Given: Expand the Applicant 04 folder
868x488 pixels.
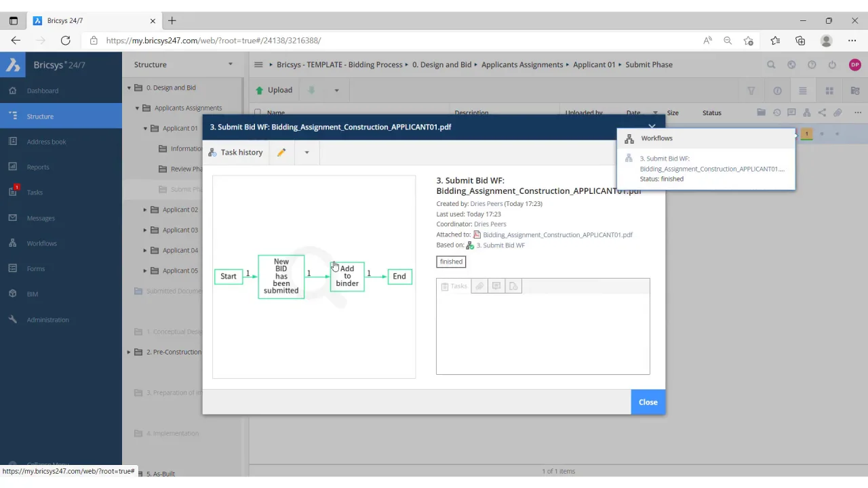Looking at the screenshot, I should coord(145,250).
